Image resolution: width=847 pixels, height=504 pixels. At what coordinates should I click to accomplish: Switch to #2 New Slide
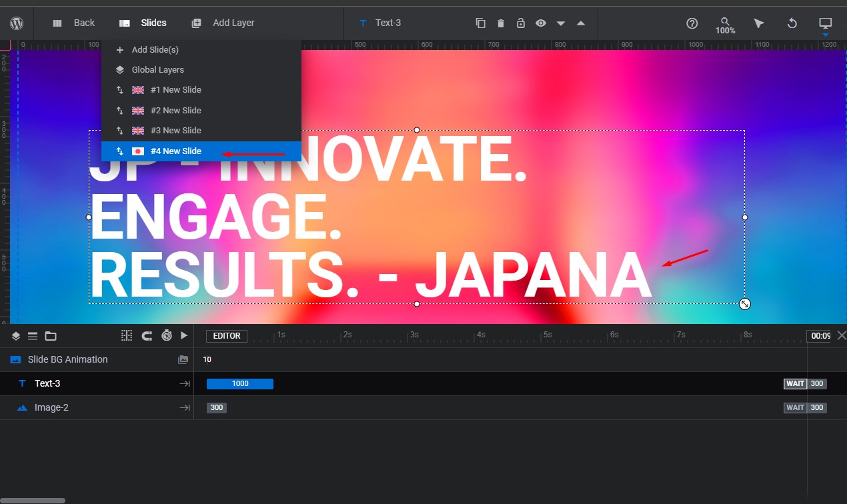pos(201,111)
